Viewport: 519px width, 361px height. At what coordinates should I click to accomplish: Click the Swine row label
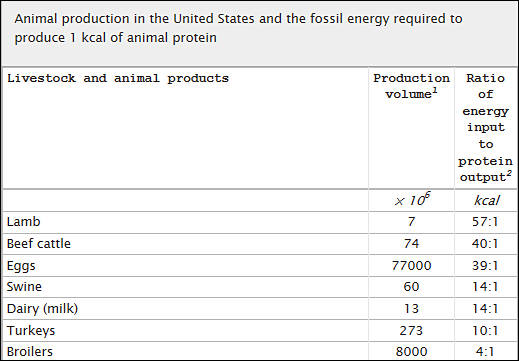pyautogui.click(x=24, y=287)
